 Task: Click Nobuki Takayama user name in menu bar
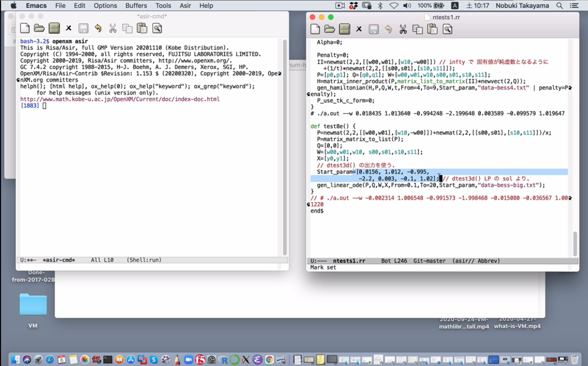522,5
